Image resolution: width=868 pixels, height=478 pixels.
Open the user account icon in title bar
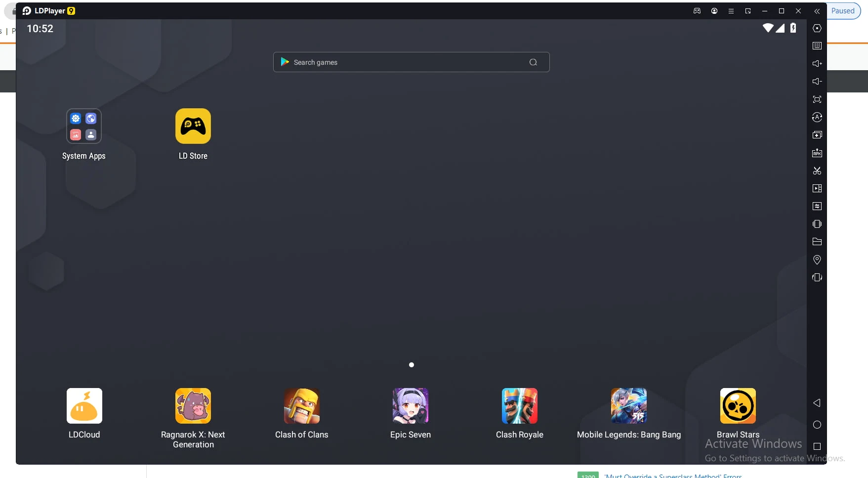click(714, 11)
